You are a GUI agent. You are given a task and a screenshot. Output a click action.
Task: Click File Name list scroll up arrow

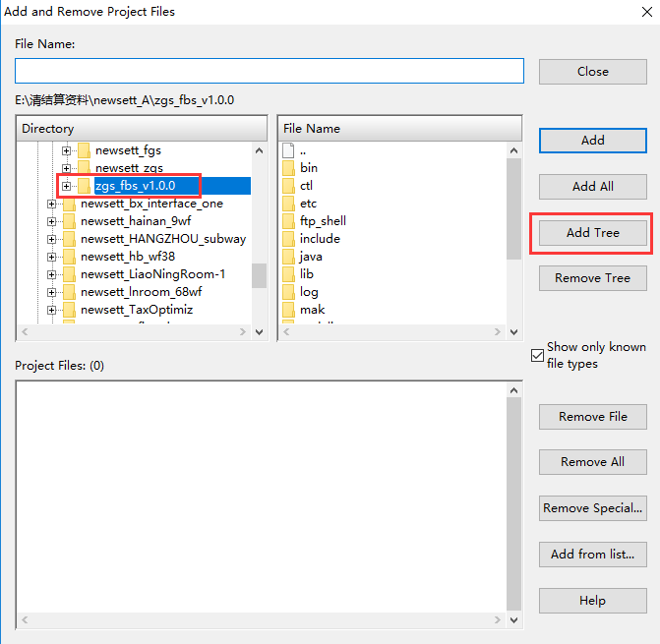(514, 150)
